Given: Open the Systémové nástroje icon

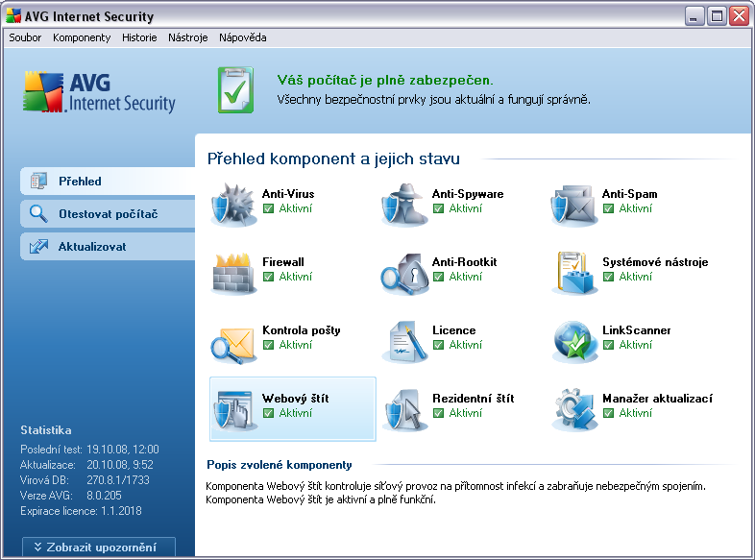Looking at the screenshot, I should click(574, 273).
